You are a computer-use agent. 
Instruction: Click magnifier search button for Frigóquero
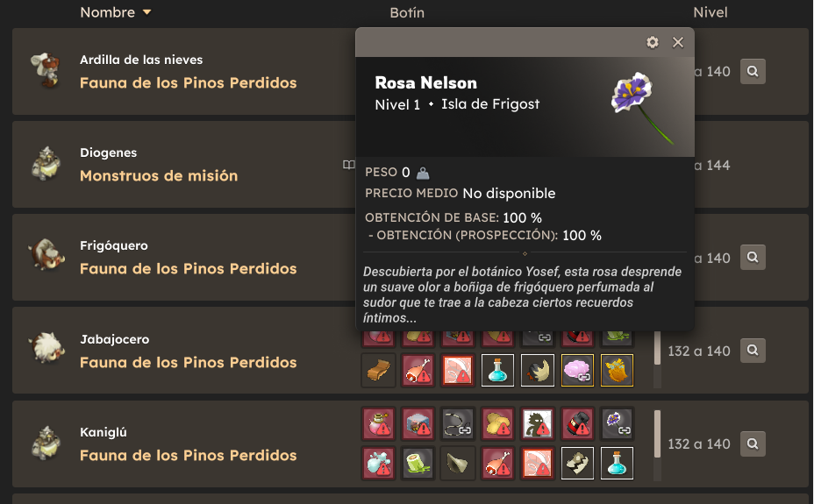(753, 257)
